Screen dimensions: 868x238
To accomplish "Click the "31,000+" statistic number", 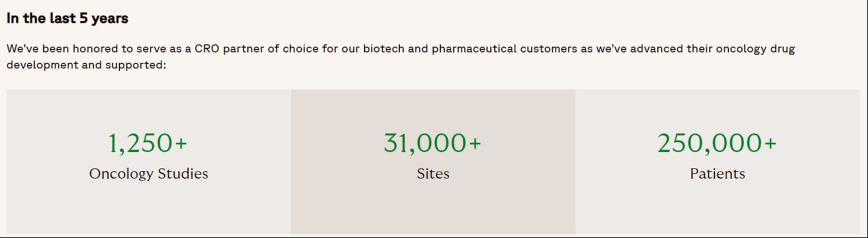I will point(425,143).
